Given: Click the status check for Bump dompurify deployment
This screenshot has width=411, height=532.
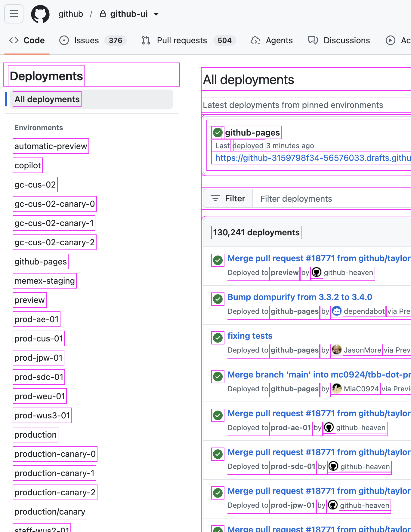Looking at the screenshot, I should [218, 299].
